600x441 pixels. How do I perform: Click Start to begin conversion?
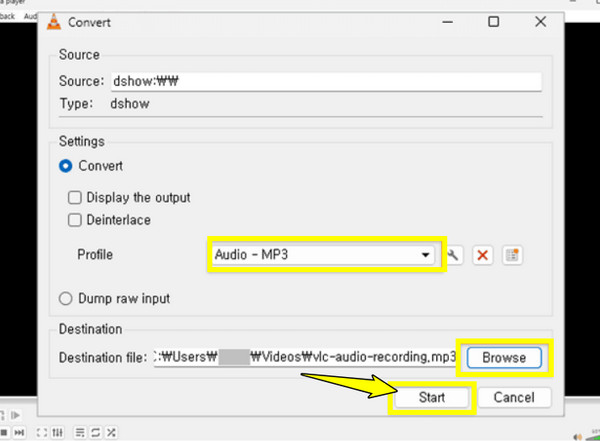coord(432,397)
